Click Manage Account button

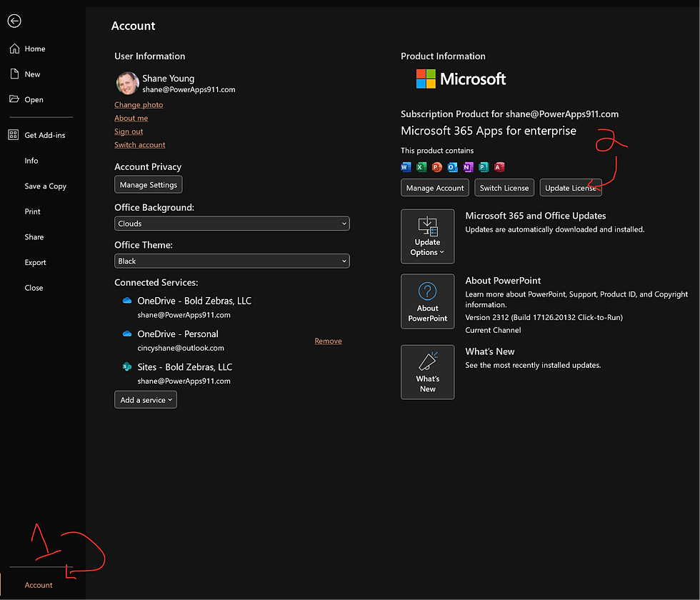(435, 188)
